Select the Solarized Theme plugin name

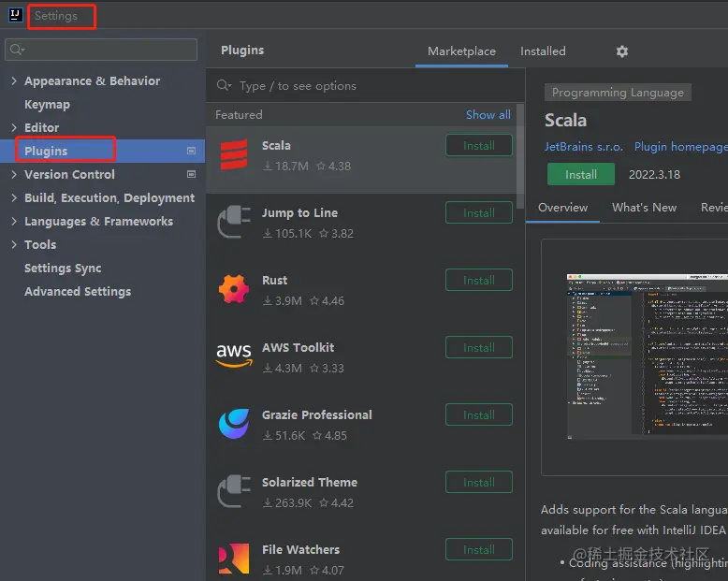click(309, 482)
